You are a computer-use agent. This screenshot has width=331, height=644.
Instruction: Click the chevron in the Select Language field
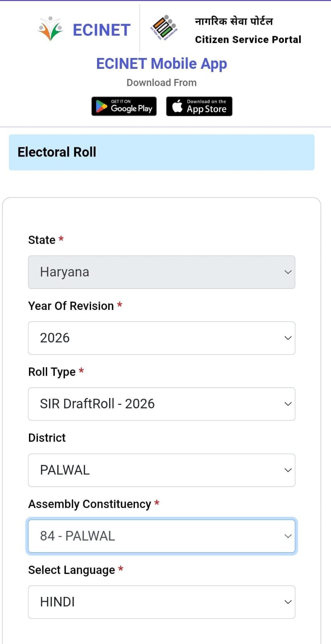[x=288, y=602]
